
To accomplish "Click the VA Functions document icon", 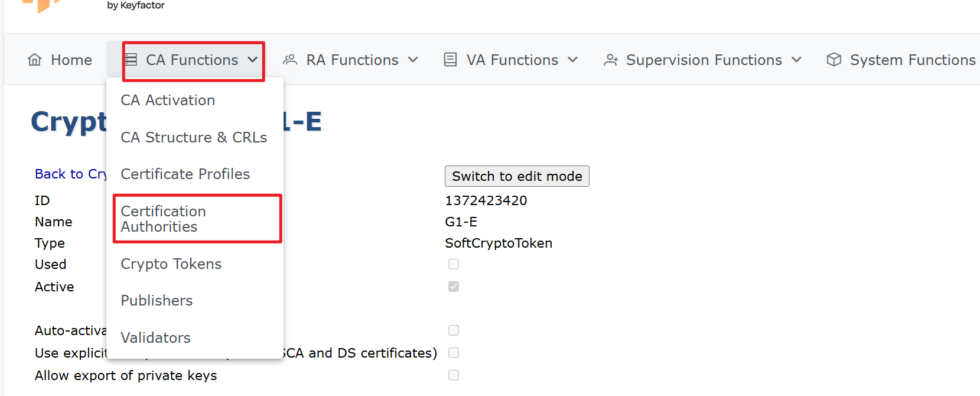I will [450, 60].
